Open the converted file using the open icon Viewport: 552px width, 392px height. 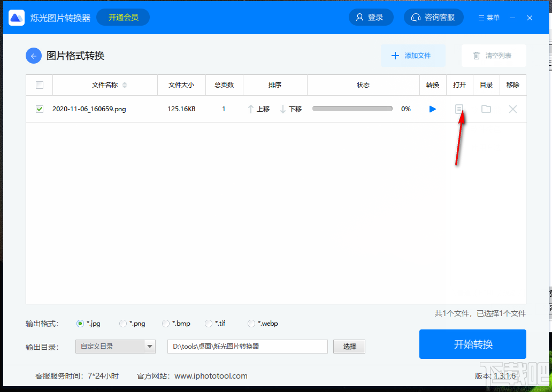[459, 109]
